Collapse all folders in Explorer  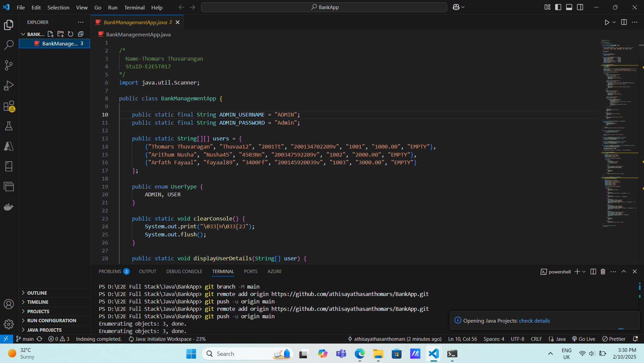[x=81, y=34]
